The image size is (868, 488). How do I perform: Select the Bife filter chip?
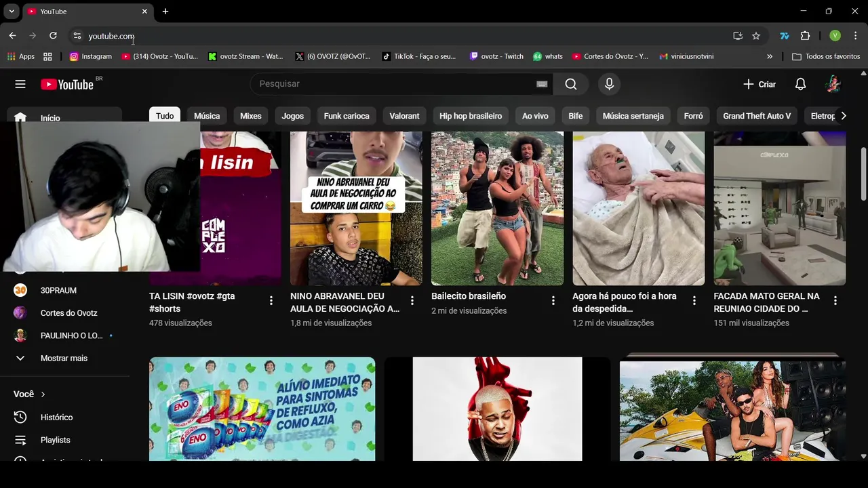tap(576, 116)
